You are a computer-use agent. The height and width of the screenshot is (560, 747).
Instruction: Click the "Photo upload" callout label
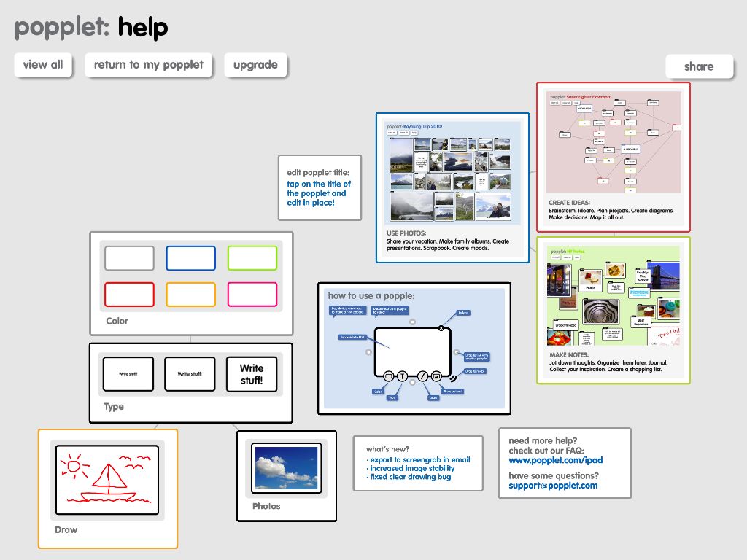452,392
